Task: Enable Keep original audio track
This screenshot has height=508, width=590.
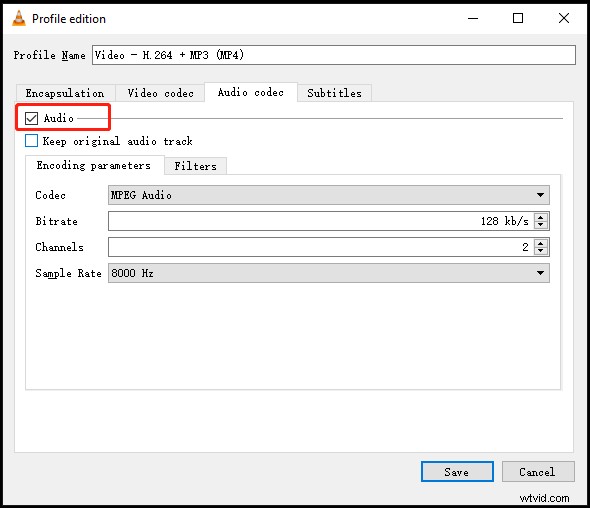Action: (32, 141)
